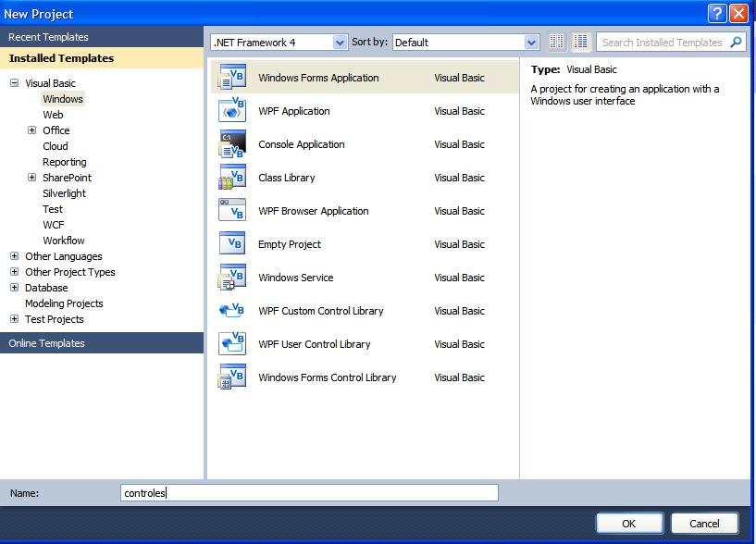The image size is (756, 544).
Task: Switch to medium icons list view
Action: tap(581, 42)
